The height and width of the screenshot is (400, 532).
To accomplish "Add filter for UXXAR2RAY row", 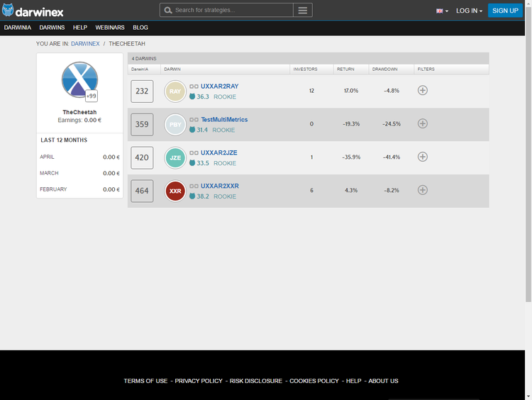I will (423, 90).
